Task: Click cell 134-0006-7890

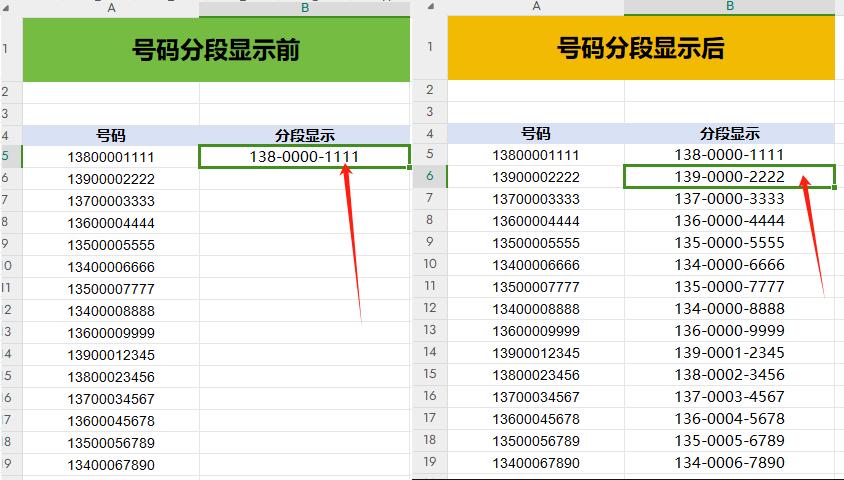Action: (x=730, y=463)
